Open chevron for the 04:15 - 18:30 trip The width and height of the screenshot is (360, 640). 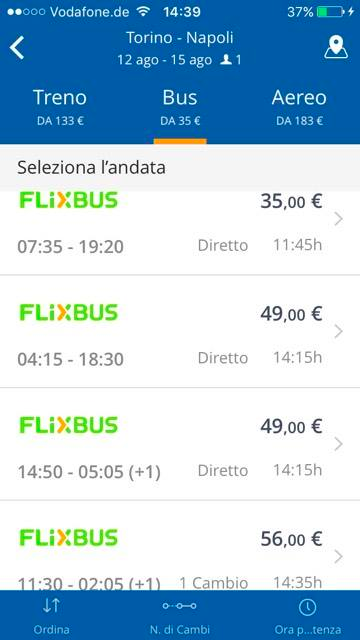point(338,332)
